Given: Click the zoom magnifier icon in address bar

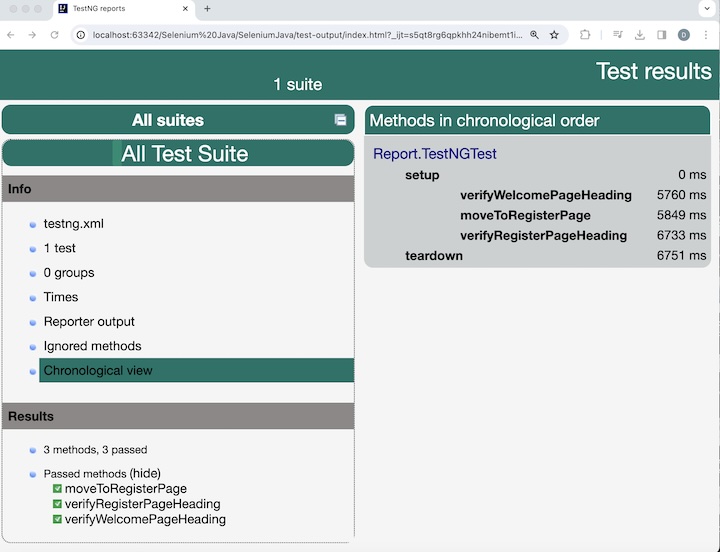Looking at the screenshot, I should point(534,35).
